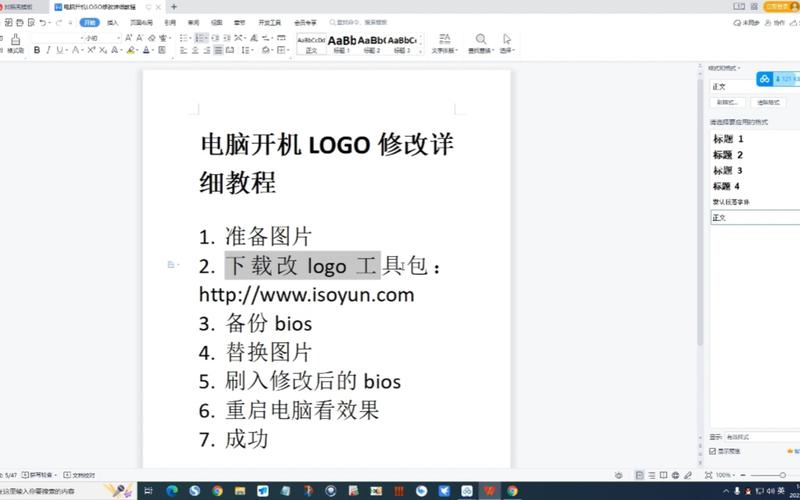The width and height of the screenshot is (800, 500).
Task: Select 标题 3 in styles side panel
Action: click(728, 170)
